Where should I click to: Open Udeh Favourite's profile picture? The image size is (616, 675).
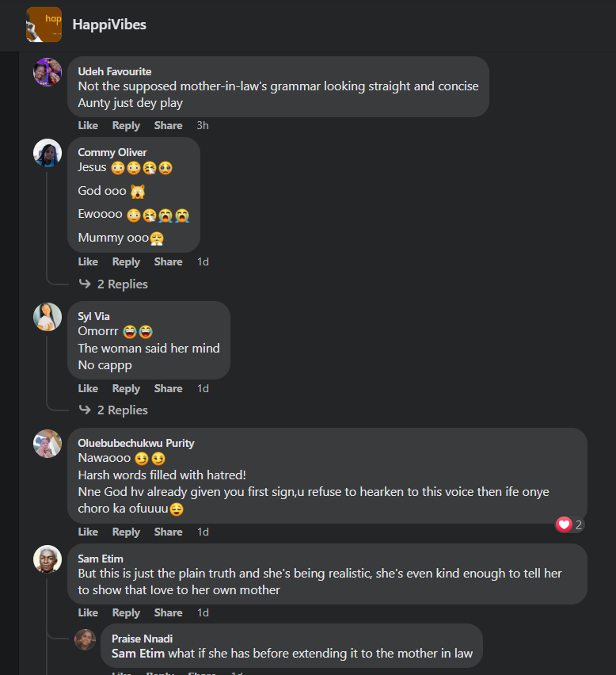click(x=48, y=72)
